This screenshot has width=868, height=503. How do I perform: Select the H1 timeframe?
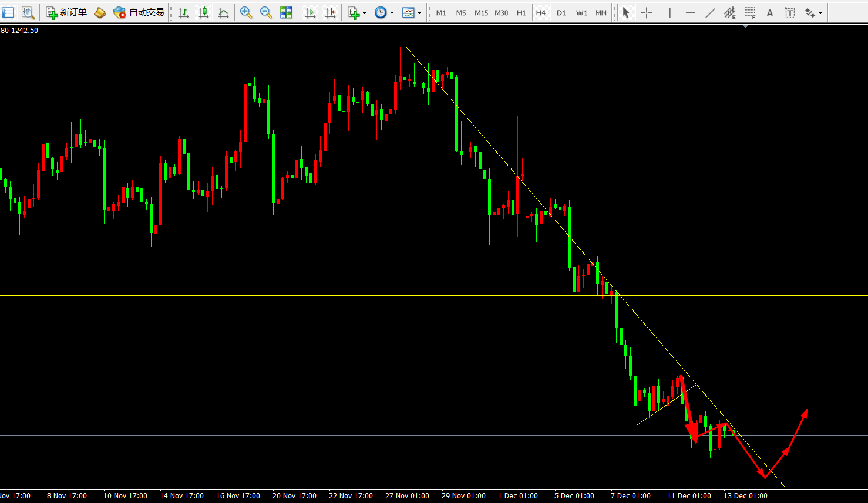click(x=522, y=12)
